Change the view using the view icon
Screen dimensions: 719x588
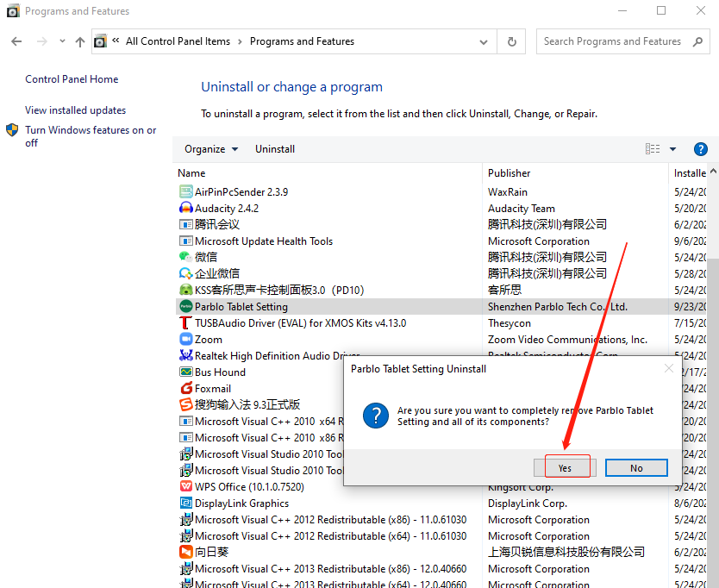click(653, 149)
